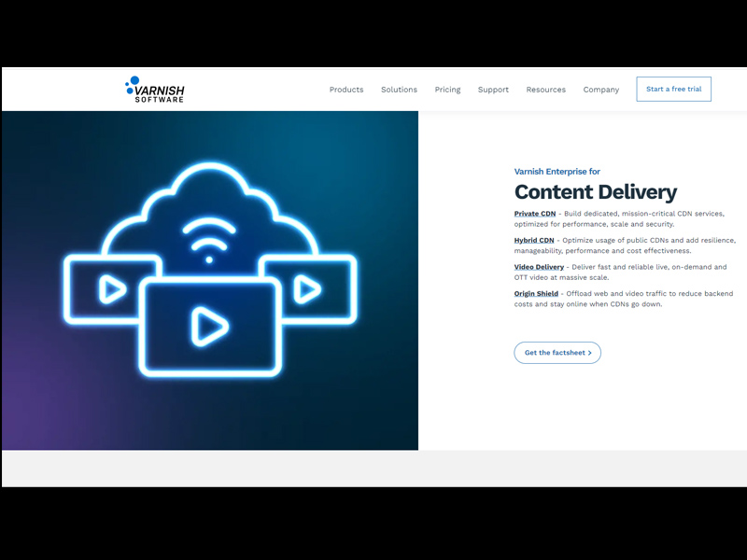
Task: Click the Start a free trial button
Action: (x=674, y=89)
